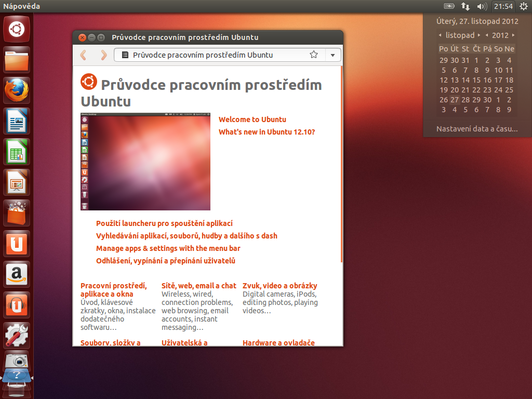Open the sound volume indicator
The width and height of the screenshot is (532, 399).
(x=482, y=6)
